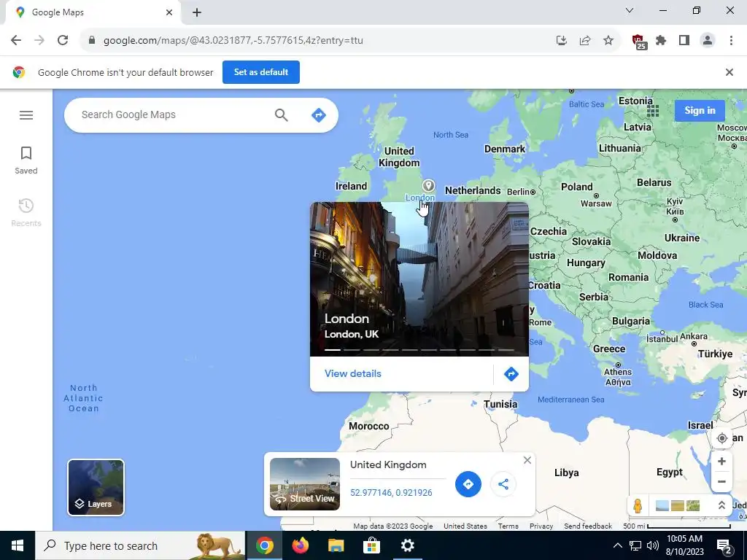Click View details for London

(x=353, y=374)
